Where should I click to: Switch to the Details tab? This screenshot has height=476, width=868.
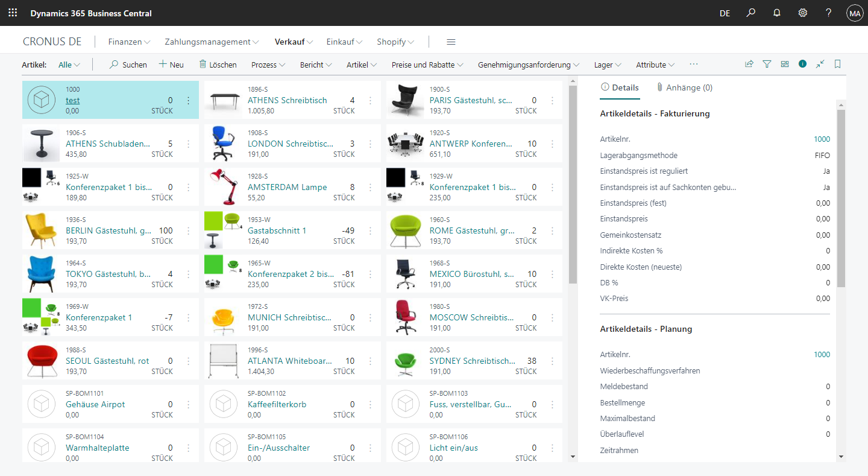(x=620, y=87)
